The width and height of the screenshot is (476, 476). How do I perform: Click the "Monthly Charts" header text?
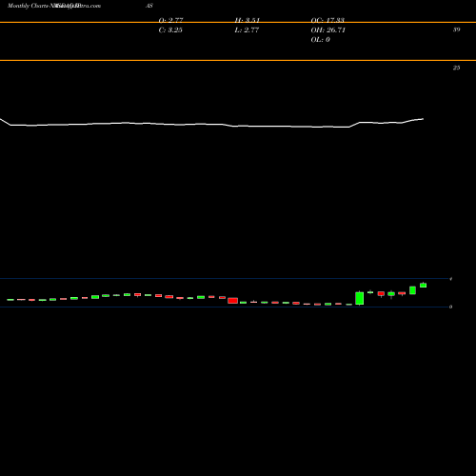tap(28, 6)
